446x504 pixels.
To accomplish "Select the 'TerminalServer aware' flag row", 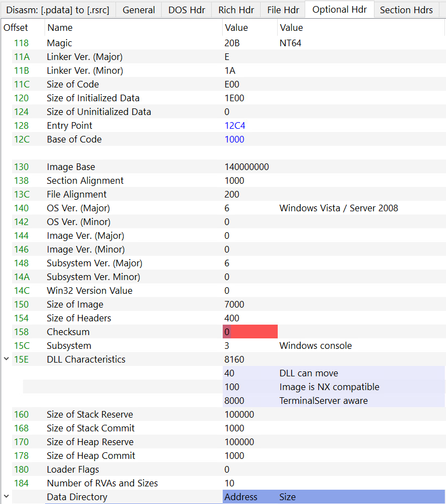I will [x=323, y=401].
